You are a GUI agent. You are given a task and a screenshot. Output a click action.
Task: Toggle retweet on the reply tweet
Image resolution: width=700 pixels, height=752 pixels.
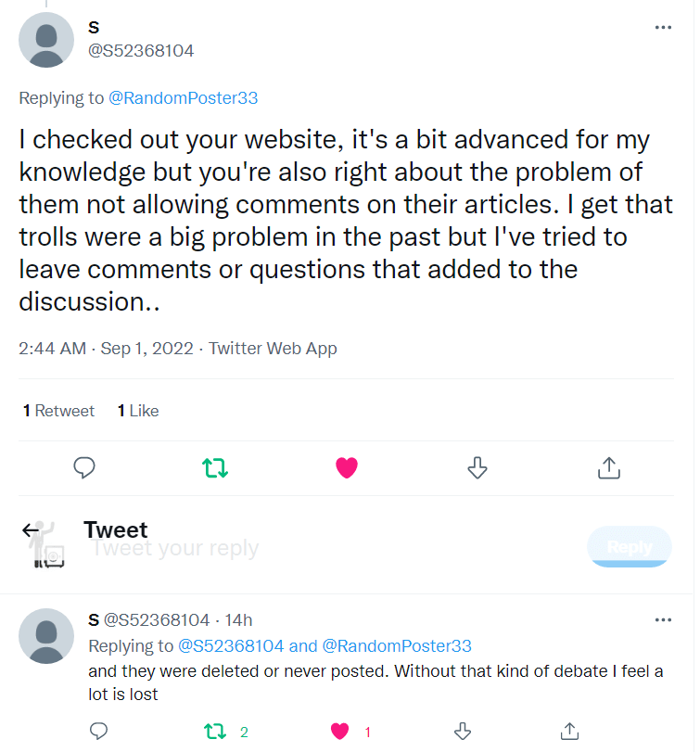click(x=215, y=732)
